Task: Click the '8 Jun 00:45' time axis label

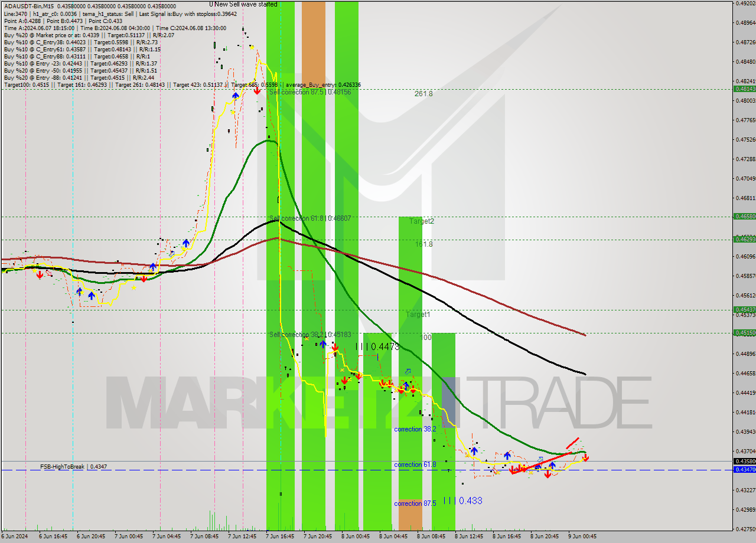Action: click(356, 537)
